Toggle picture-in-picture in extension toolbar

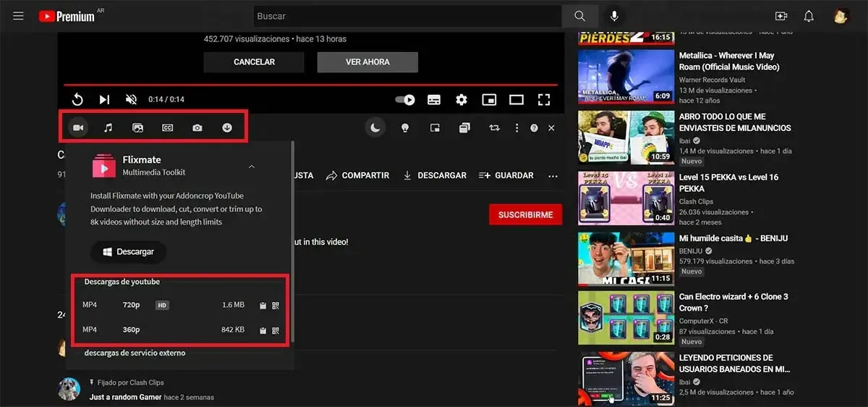(x=435, y=127)
